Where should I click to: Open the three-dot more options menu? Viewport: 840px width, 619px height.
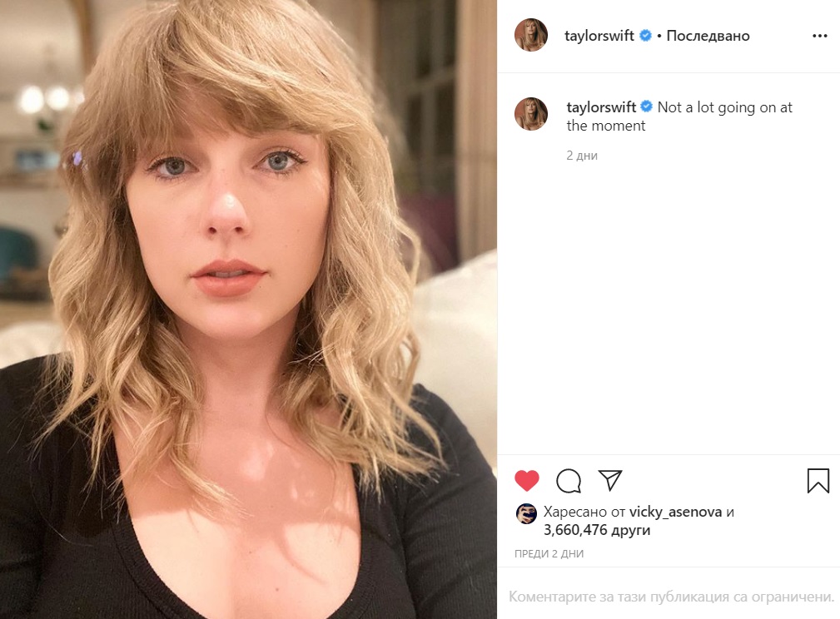click(820, 36)
